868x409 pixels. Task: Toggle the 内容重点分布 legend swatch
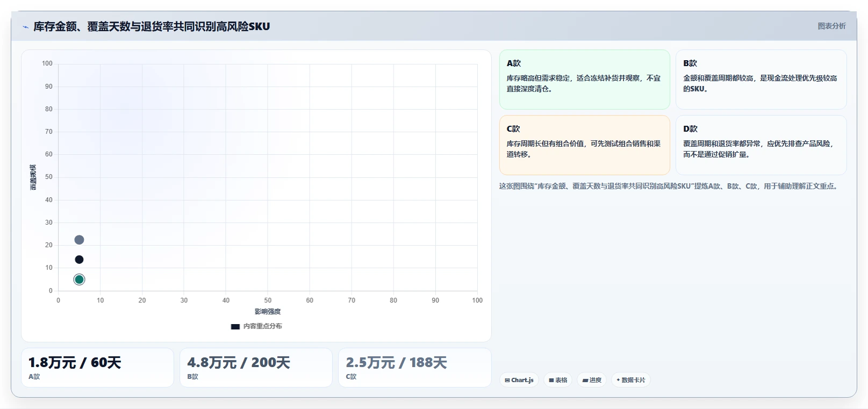[235, 326]
